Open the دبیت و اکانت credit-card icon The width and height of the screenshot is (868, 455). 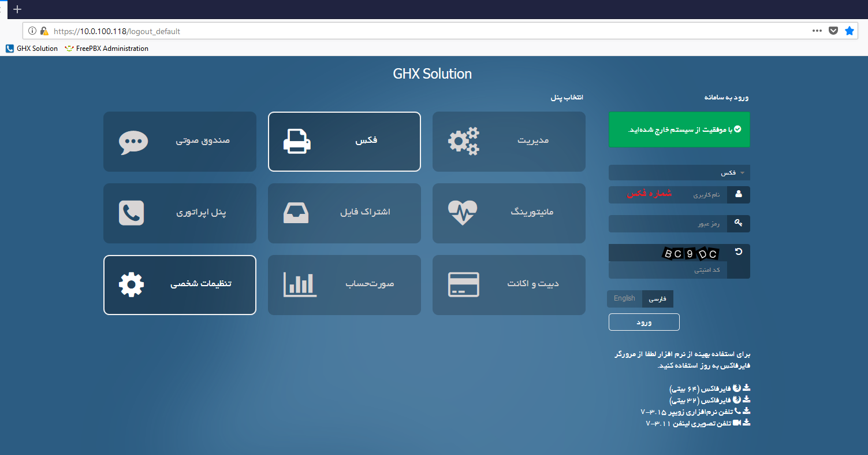click(x=464, y=284)
